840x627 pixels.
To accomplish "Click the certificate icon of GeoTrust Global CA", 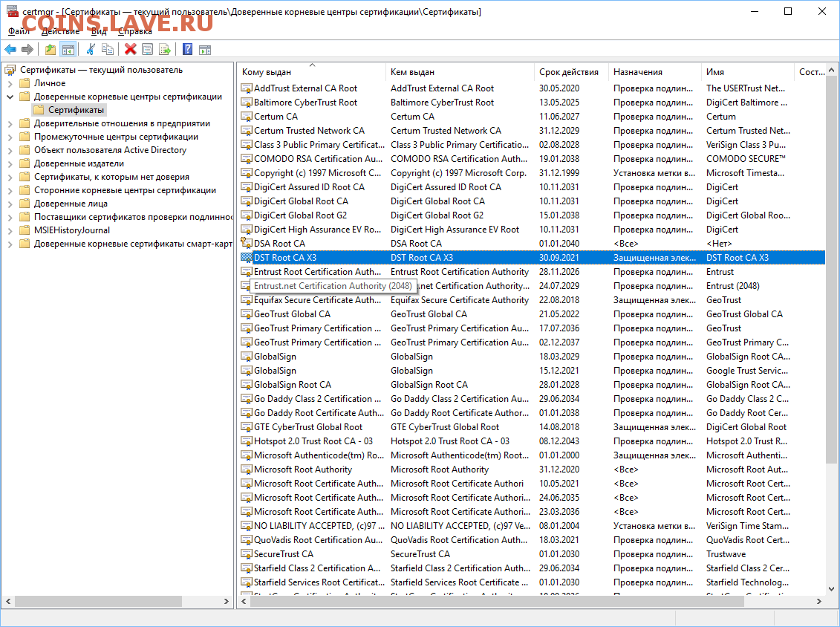I will pyautogui.click(x=247, y=314).
